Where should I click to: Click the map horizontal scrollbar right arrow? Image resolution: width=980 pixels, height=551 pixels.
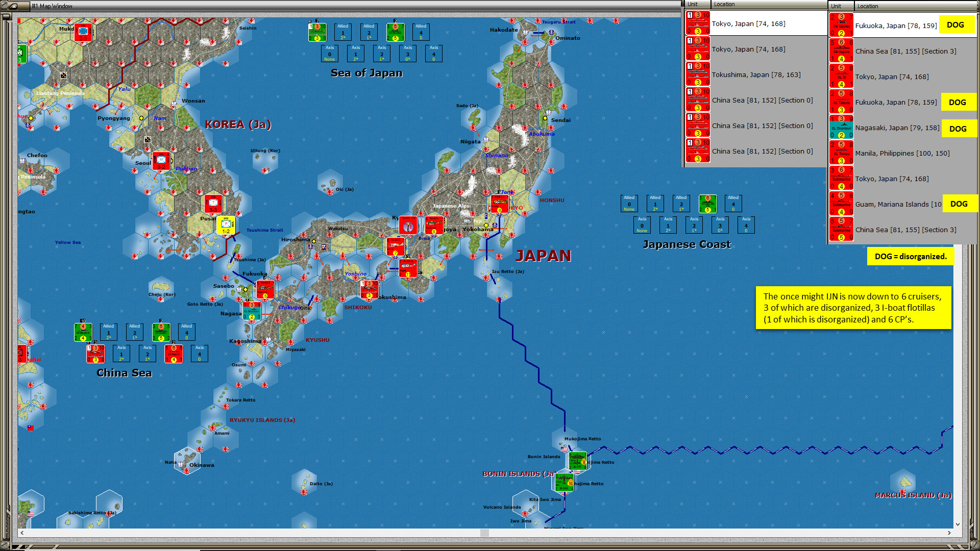(949, 533)
